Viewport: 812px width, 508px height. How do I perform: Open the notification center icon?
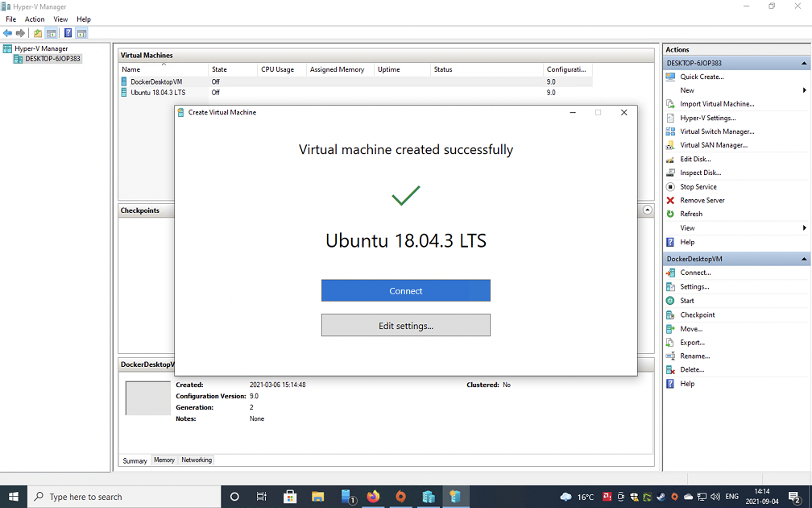[x=794, y=497]
